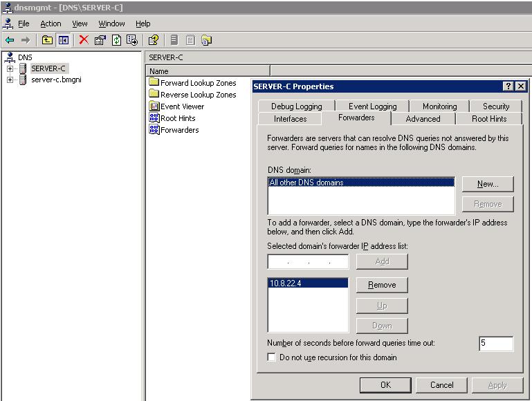Open the Help menu
This screenshot has width=532, height=401.
coord(143,24)
